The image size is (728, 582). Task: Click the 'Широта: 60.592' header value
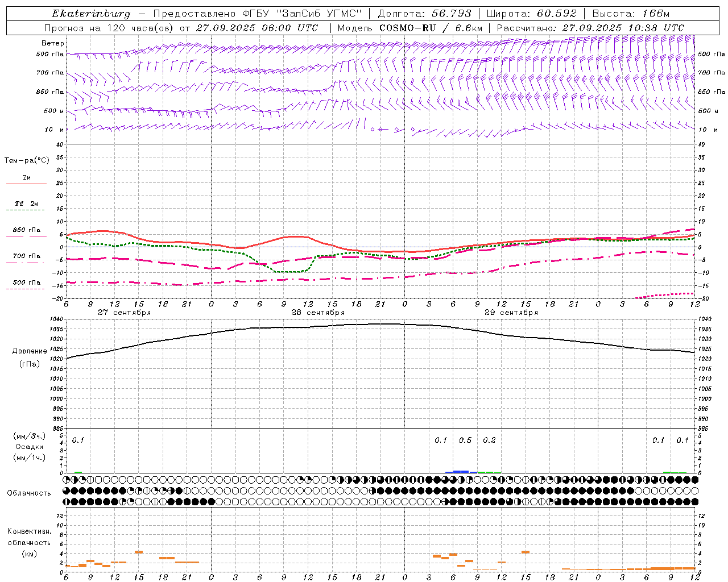click(x=531, y=14)
